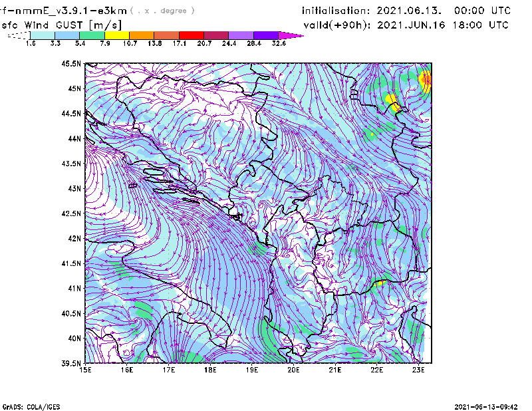Click the 20E longitude label
This screenshot has width=532, height=411.
pos(293,370)
